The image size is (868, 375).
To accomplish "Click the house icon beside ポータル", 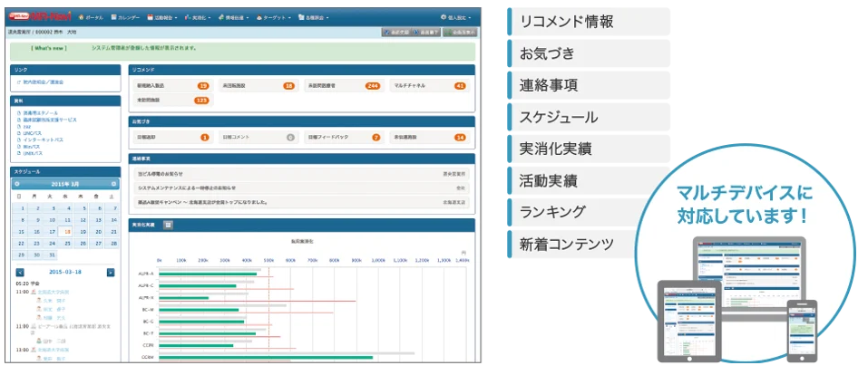I will 82,18.
